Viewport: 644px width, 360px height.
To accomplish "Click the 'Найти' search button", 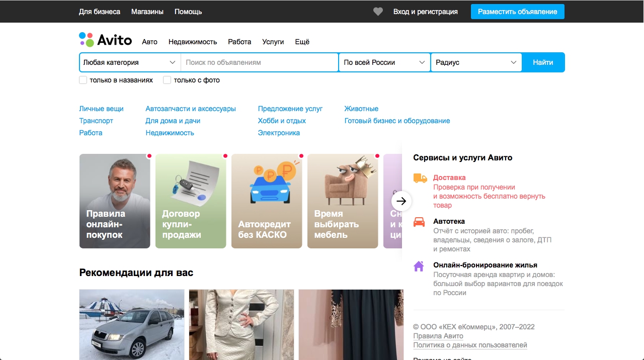I will click(x=543, y=62).
